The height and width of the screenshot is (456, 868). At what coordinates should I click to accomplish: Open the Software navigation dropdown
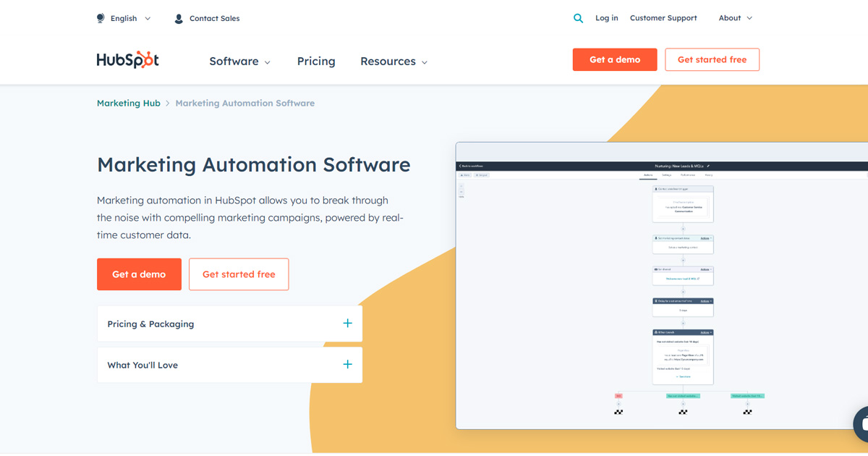click(x=239, y=62)
